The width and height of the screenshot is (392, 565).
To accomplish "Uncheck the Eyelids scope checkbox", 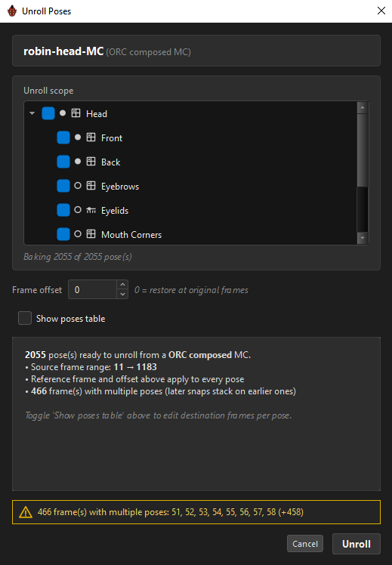I will [63, 210].
